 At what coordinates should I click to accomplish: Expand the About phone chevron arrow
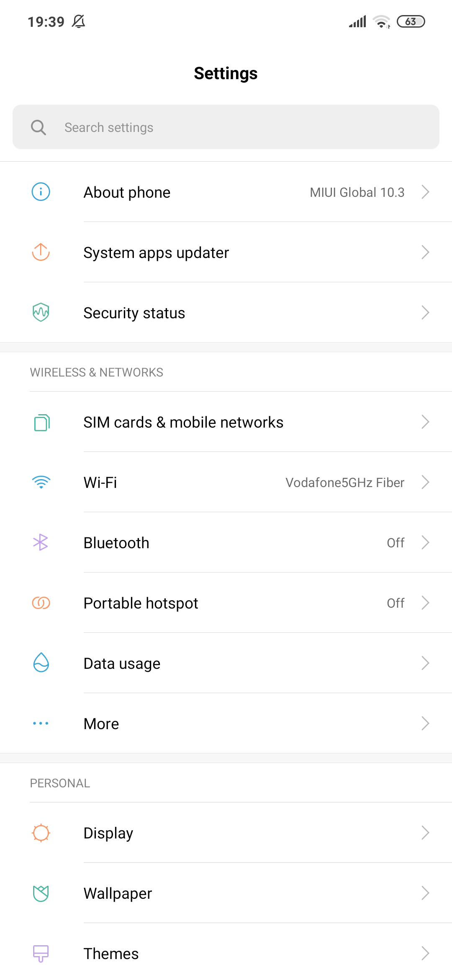tap(425, 192)
